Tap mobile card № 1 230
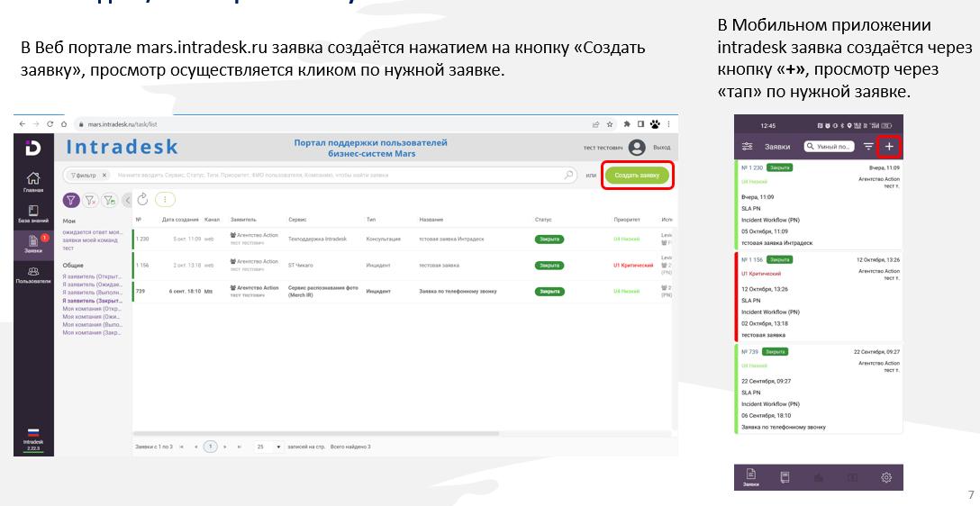 (818, 204)
